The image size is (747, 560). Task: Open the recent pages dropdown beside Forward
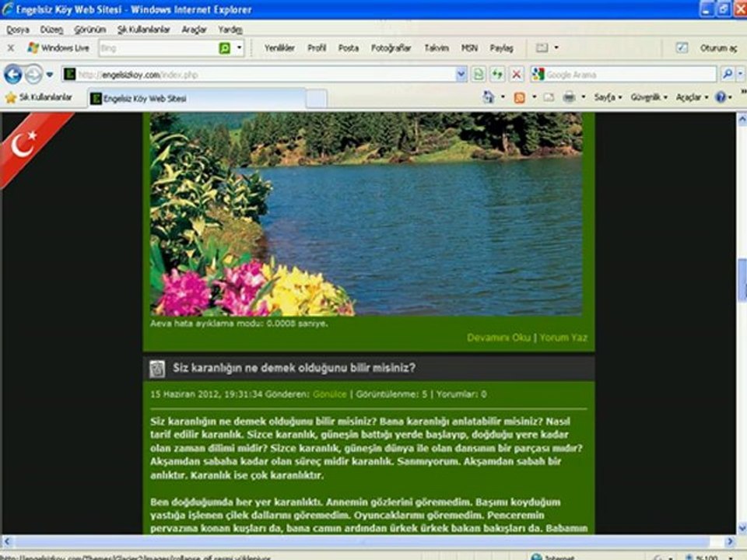tap(50, 75)
